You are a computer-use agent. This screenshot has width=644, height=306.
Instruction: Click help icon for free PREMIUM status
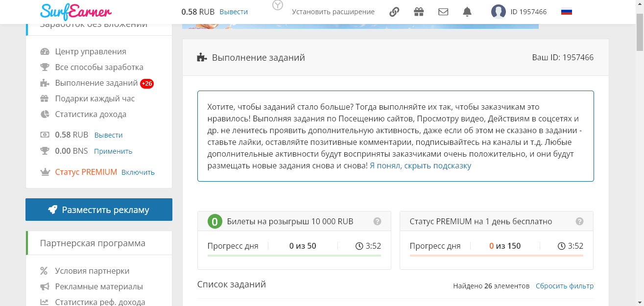(579, 221)
